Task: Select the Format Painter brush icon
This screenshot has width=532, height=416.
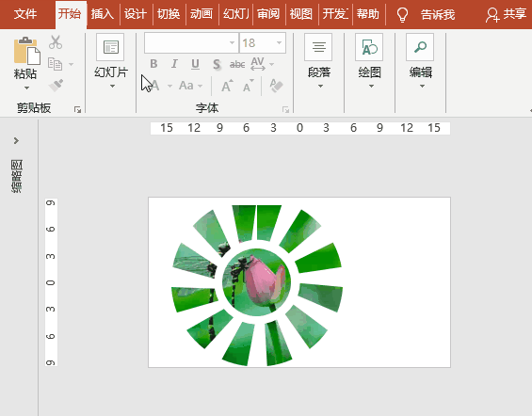Action: (56, 85)
